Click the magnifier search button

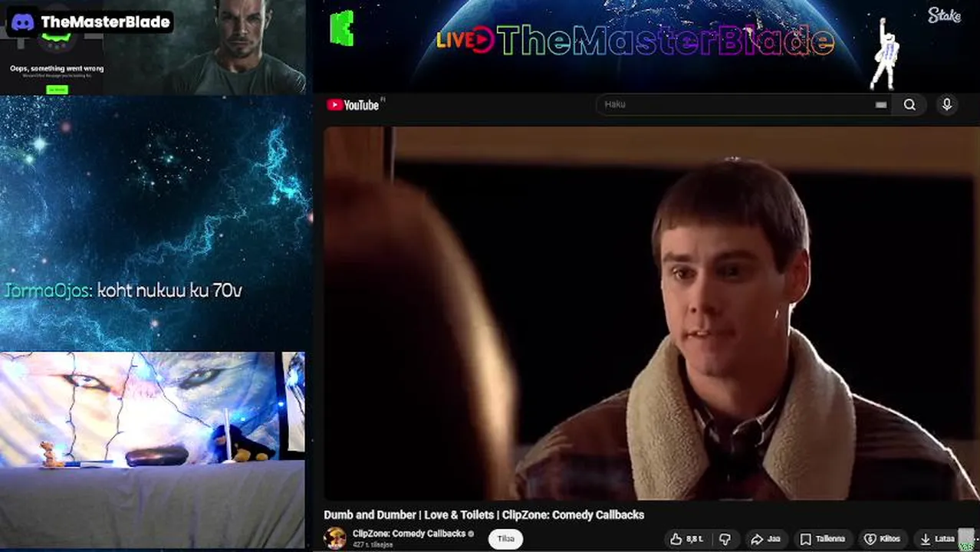click(x=909, y=105)
